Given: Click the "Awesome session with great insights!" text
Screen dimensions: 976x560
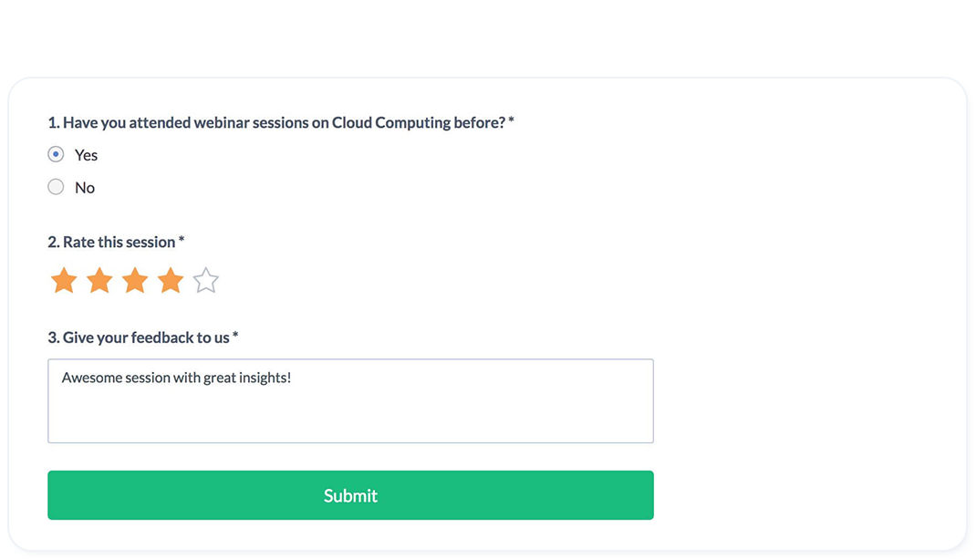Looking at the screenshot, I should pyautogui.click(x=176, y=378).
